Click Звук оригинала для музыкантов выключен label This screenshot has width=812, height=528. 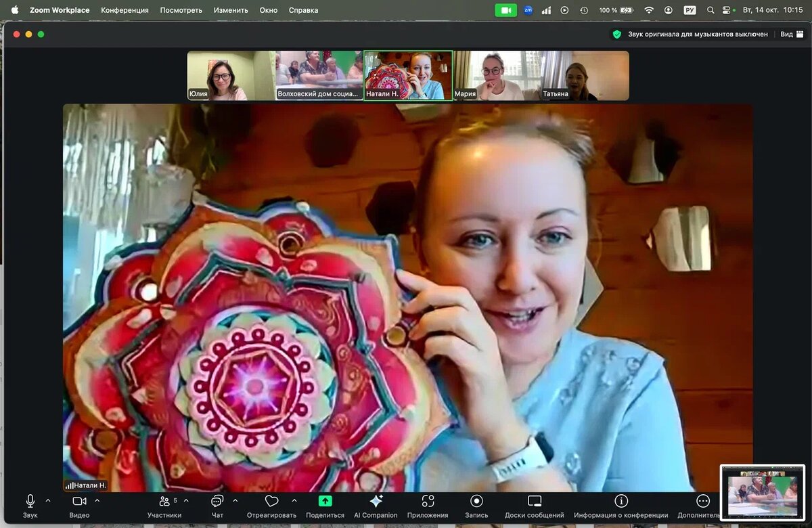[x=698, y=34]
